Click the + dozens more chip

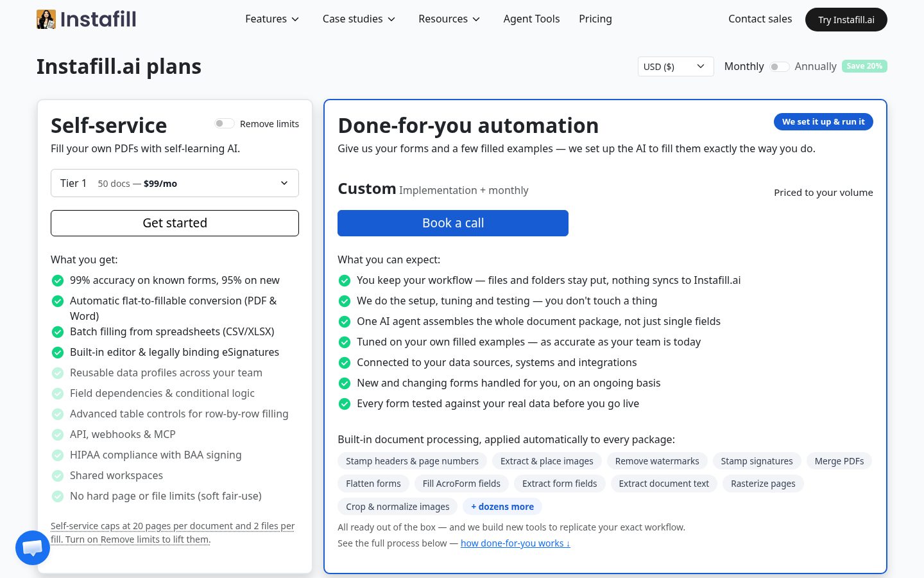(x=502, y=507)
